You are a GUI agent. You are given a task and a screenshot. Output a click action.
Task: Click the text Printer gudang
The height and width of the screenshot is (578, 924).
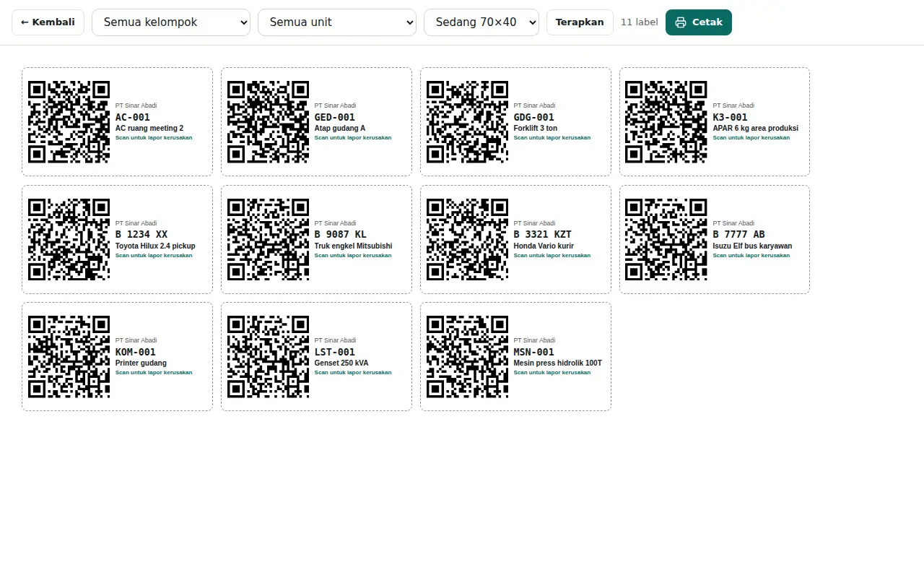click(x=141, y=363)
